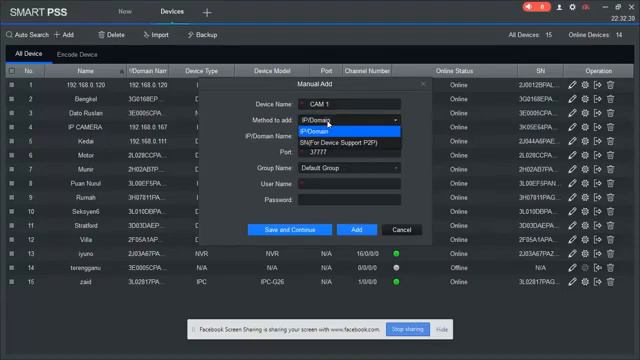
Task: Start Auto Search for devices
Action: point(27,35)
